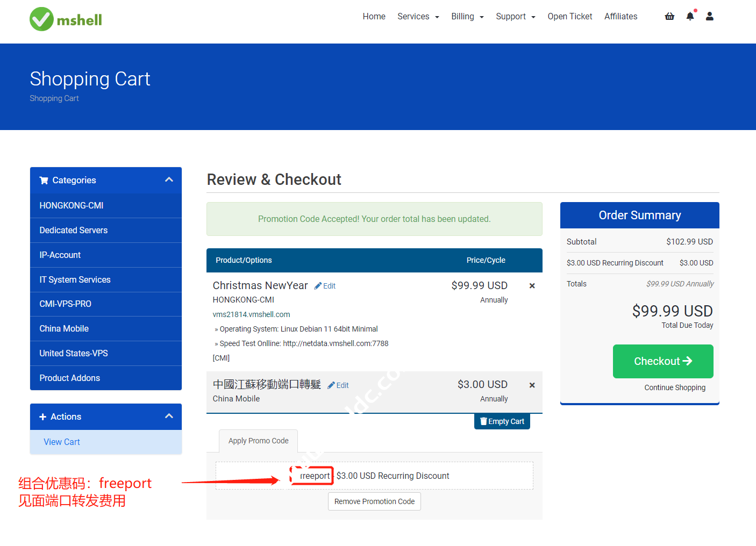
Task: Select the Apply Promo Code tab
Action: pyautogui.click(x=258, y=441)
